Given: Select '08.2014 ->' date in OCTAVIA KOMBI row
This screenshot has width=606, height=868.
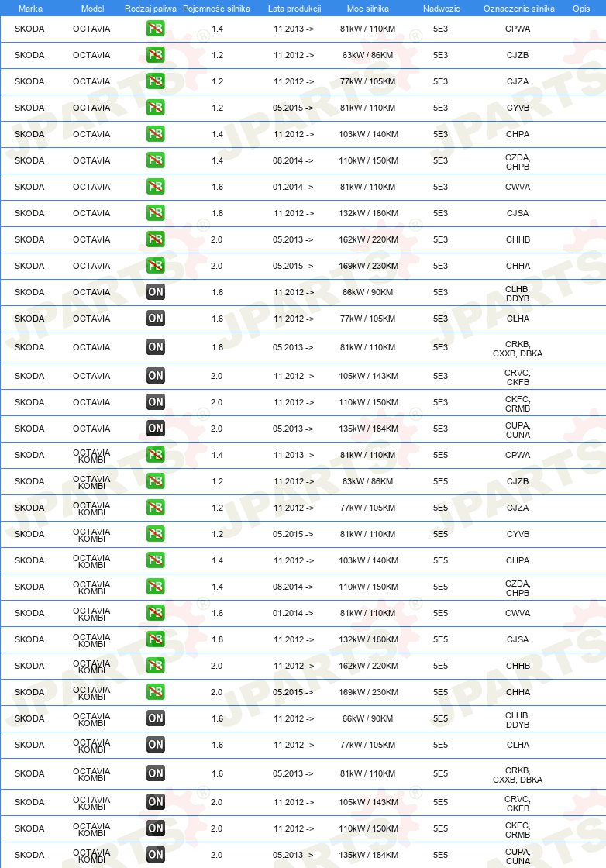Looking at the screenshot, I should (293, 587).
